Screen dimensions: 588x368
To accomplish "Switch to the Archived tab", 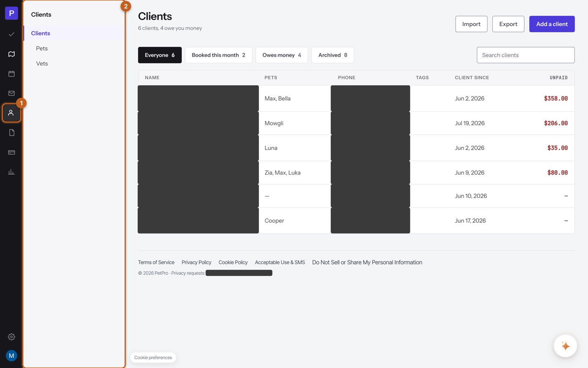I will (x=333, y=55).
